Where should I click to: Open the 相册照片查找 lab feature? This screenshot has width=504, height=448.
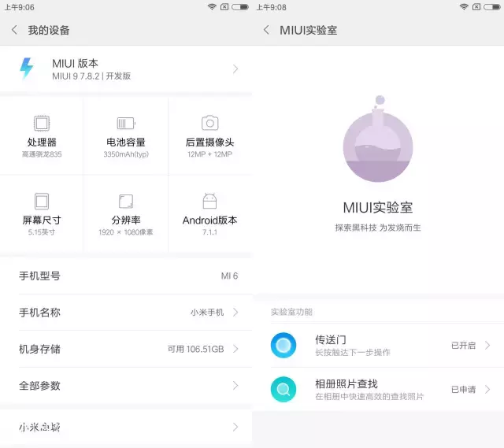[378, 389]
